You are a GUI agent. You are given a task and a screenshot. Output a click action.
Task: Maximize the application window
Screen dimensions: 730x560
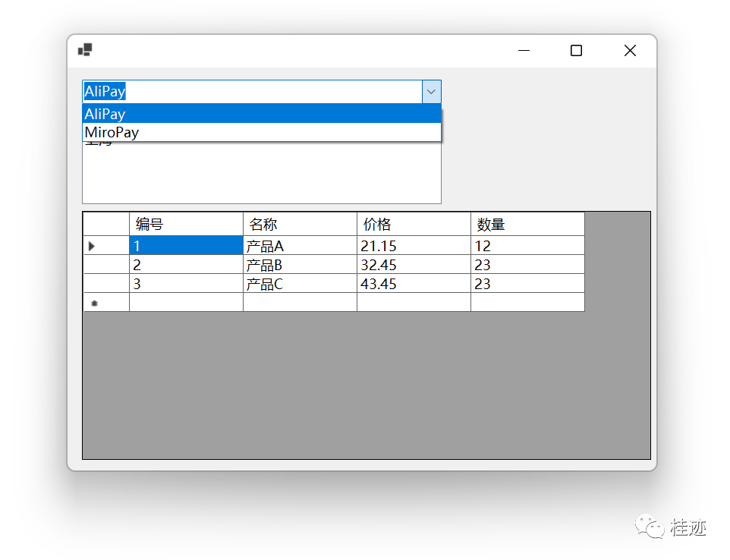click(x=576, y=51)
